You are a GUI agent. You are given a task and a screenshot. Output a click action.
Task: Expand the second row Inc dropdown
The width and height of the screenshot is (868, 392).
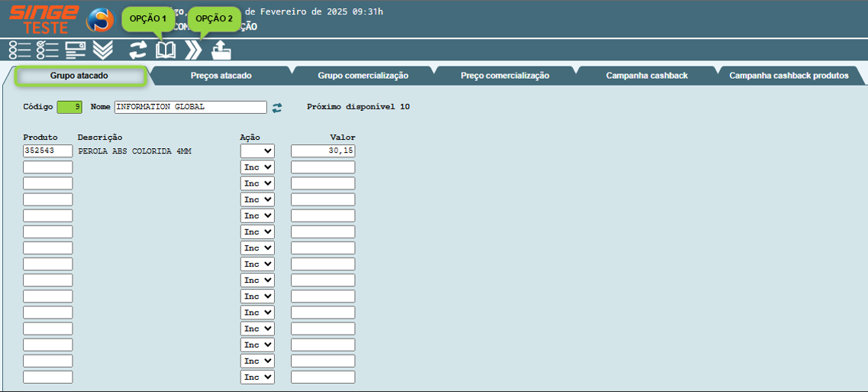point(257,167)
